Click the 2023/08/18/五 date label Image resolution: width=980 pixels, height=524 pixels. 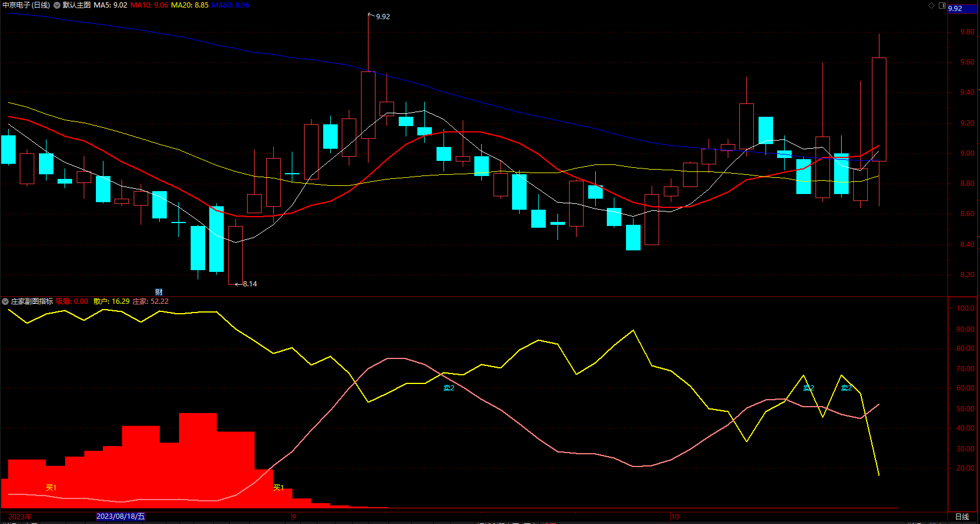120,516
